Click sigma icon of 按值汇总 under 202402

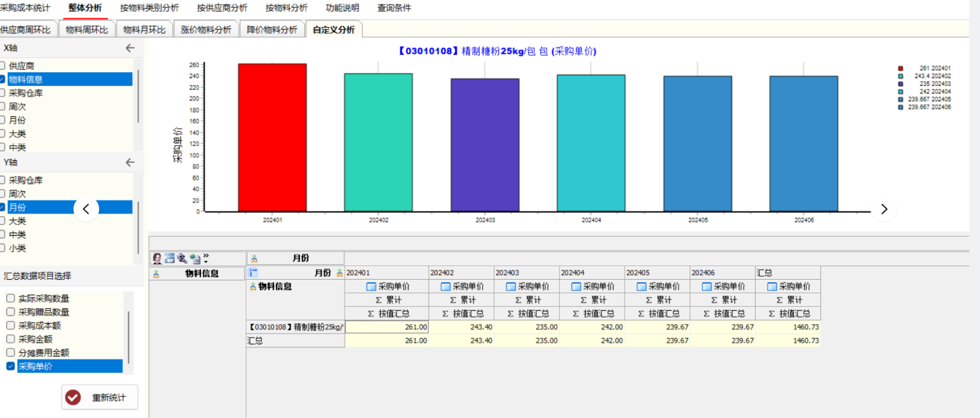pos(445,313)
